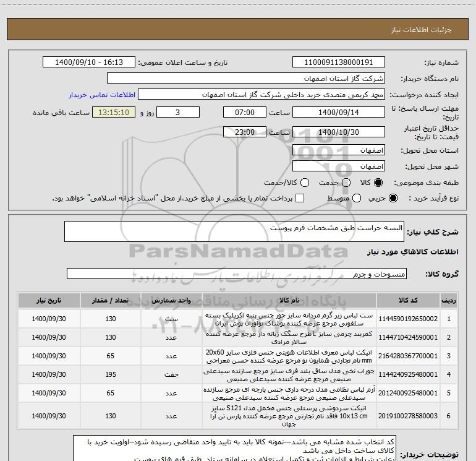Viewport: 476px width, 461px height.
Task: Click the validity time field 23:00
Action: coord(245,132)
